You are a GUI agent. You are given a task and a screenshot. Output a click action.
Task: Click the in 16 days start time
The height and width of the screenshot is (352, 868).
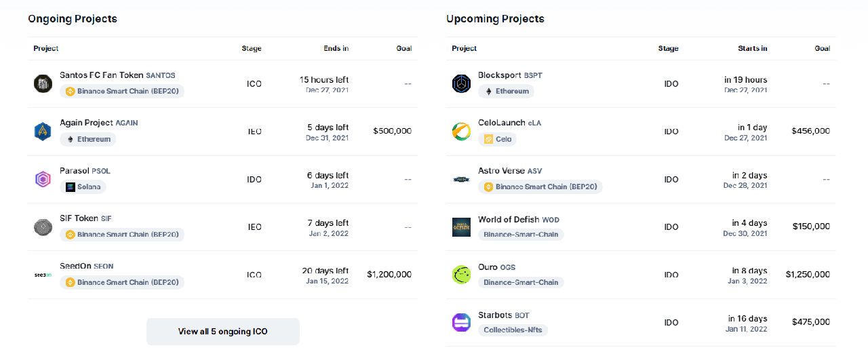click(x=748, y=318)
